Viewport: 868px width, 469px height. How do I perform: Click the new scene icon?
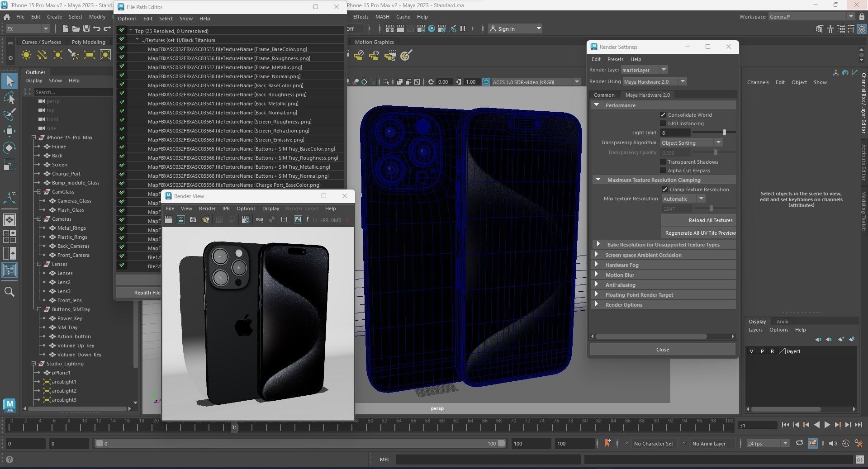point(65,28)
